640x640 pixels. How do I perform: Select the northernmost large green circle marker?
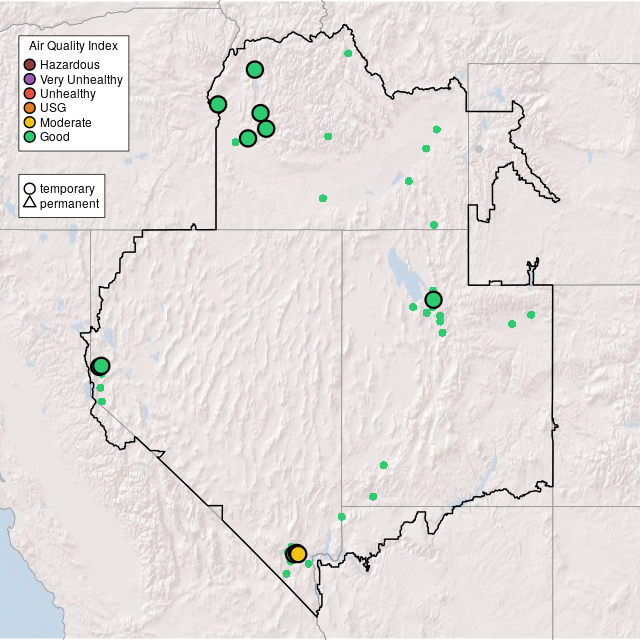[x=255, y=69]
